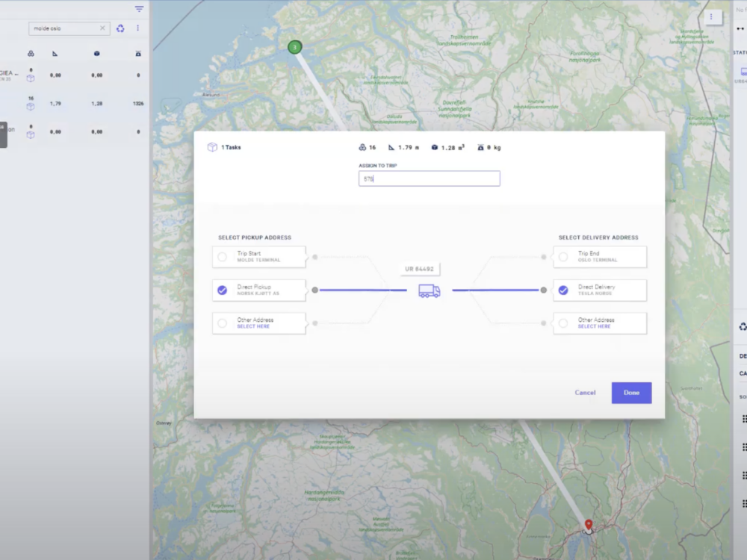Click the package cube icon in the first list row
Viewport: 747px width, 560px height.
click(x=31, y=78)
